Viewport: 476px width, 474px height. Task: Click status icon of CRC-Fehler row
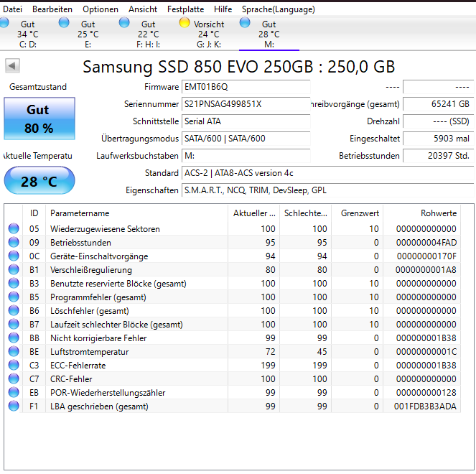(14, 379)
